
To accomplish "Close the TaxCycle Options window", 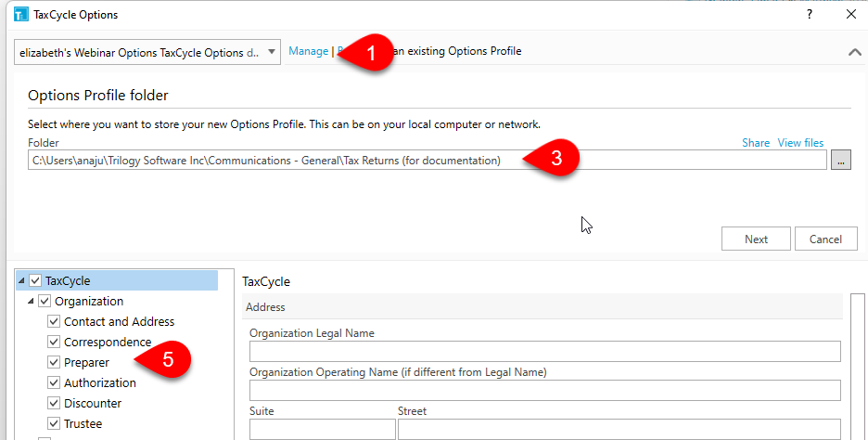I will point(851,15).
